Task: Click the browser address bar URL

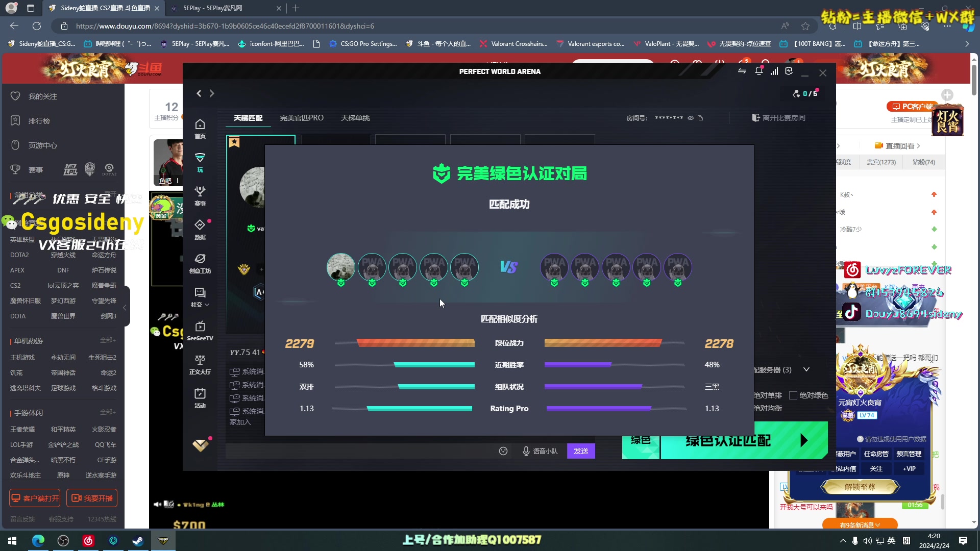Action: (x=225, y=26)
